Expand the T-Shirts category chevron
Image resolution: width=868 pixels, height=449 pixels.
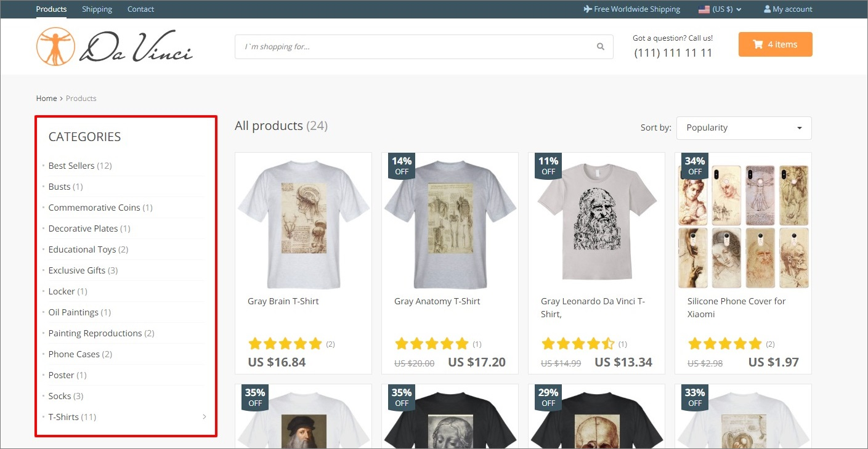(x=205, y=417)
